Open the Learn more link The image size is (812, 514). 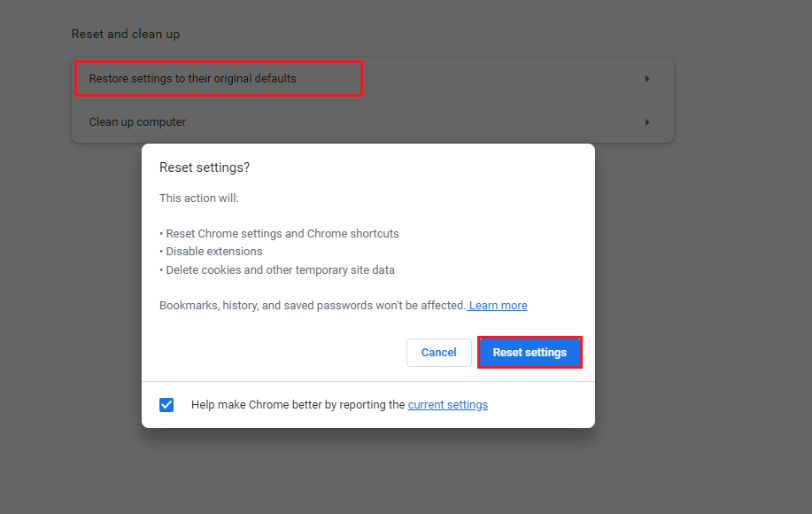[x=498, y=305]
